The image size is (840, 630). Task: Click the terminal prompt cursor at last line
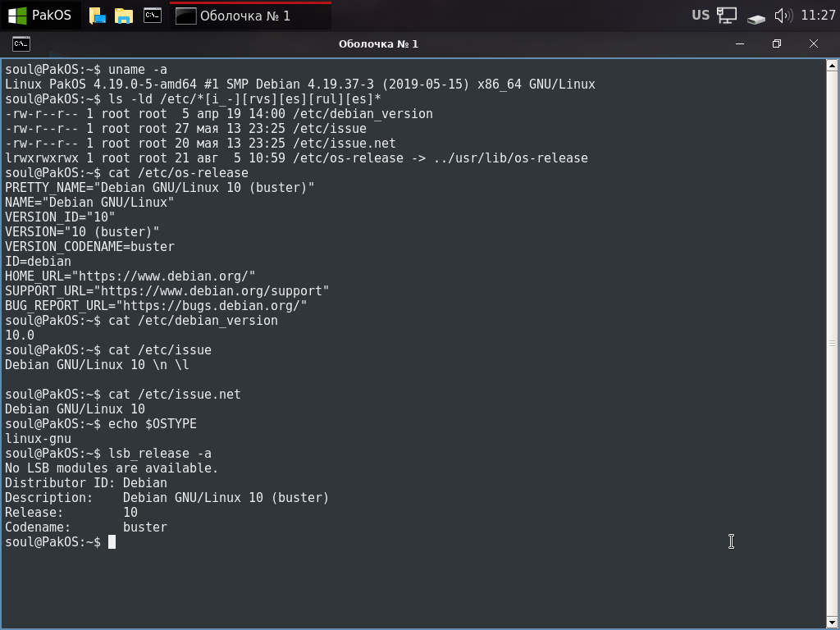point(112,541)
